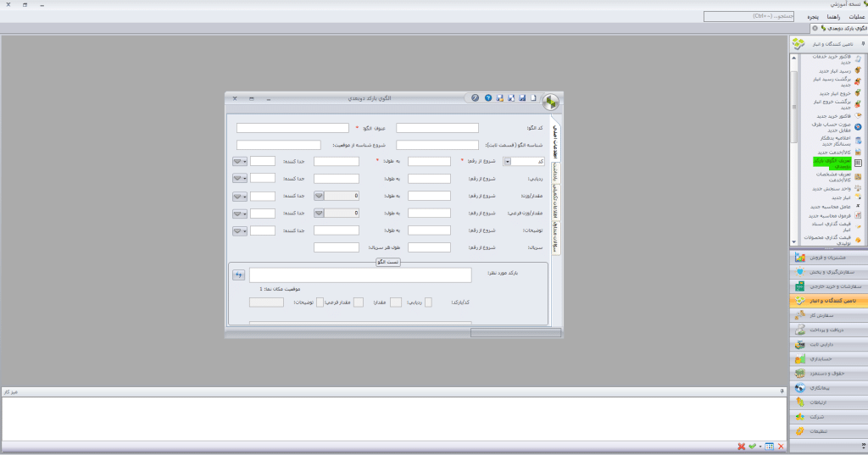Click the large red X beside green check
The height and width of the screenshot is (455, 868).
741,447
